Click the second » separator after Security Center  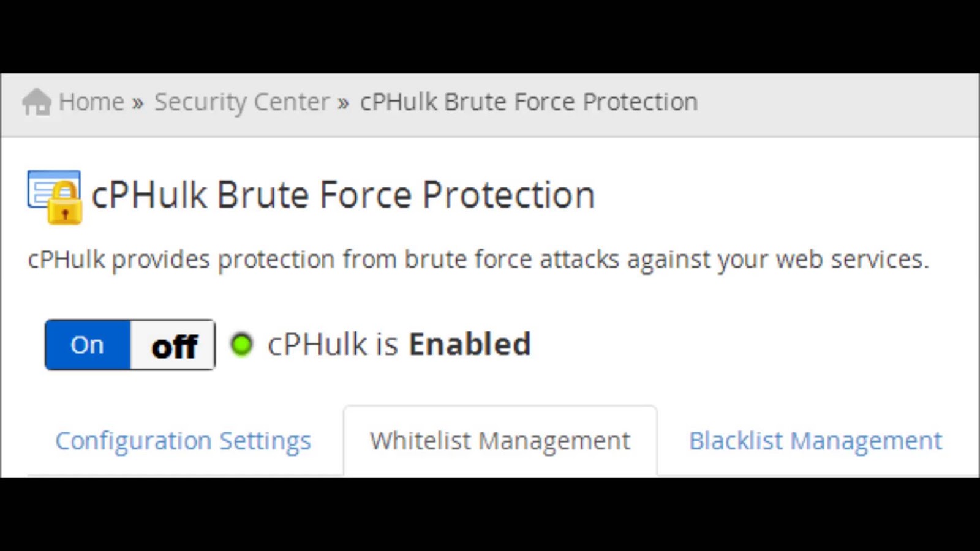pyautogui.click(x=343, y=102)
